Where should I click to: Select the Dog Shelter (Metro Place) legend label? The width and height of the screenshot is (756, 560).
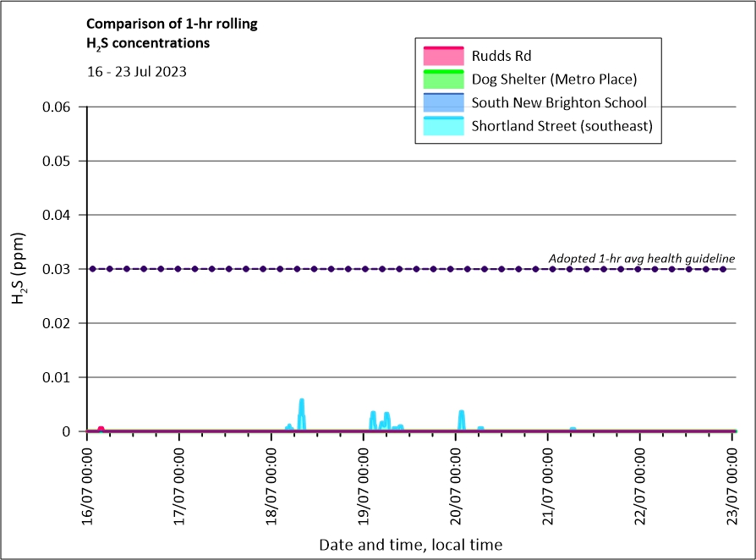click(x=553, y=79)
